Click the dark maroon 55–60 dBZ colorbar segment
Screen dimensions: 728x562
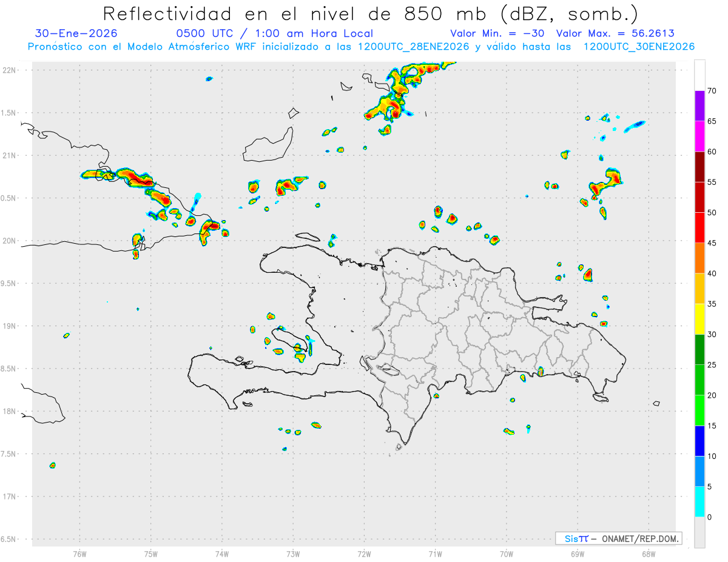pyautogui.click(x=699, y=167)
